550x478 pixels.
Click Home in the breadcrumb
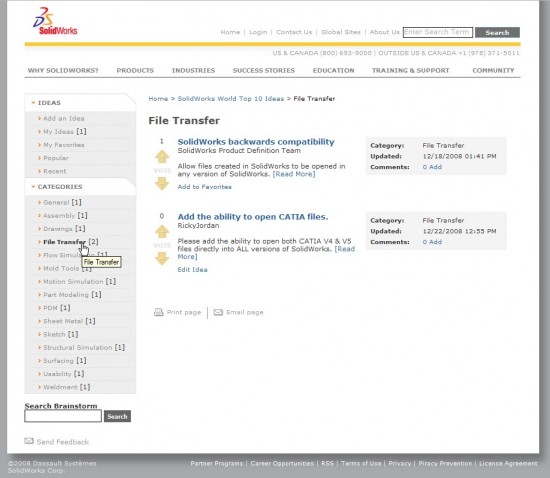(x=158, y=99)
